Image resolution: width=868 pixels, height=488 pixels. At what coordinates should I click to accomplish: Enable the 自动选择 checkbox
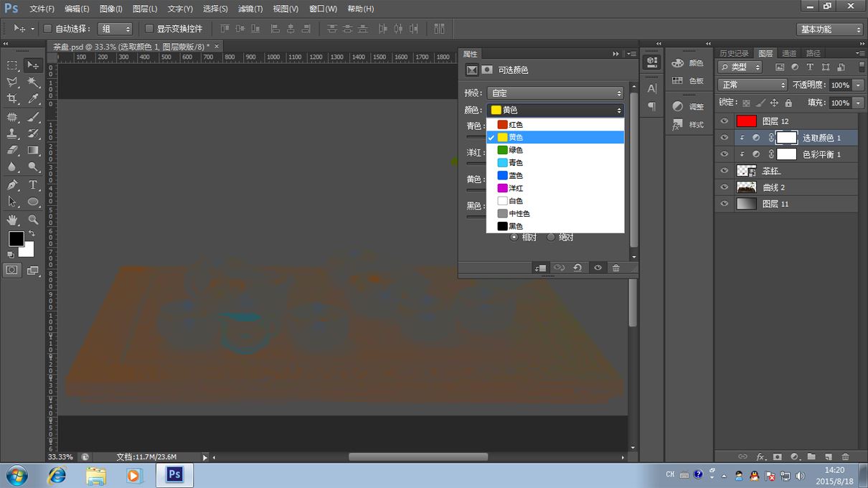[x=47, y=29]
